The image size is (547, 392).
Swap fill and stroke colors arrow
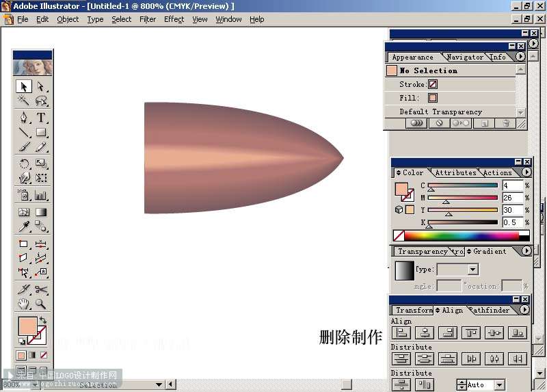(43, 319)
